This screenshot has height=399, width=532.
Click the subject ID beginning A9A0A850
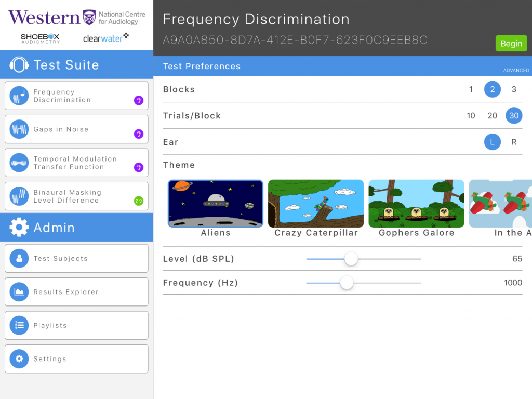click(x=295, y=40)
